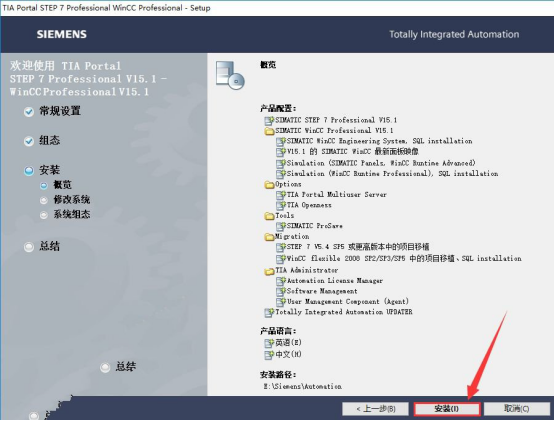The image size is (554, 421).
Task: Select Automation License Manager row text
Action: (335, 281)
